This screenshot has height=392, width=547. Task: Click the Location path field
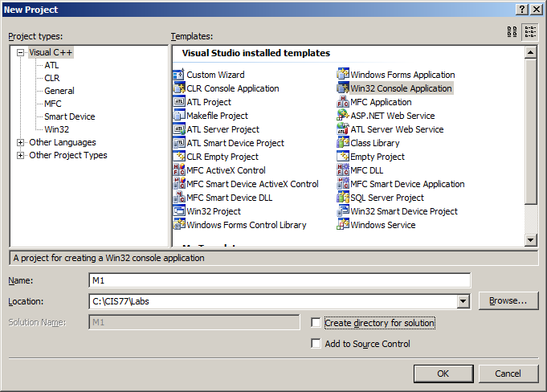coord(273,301)
